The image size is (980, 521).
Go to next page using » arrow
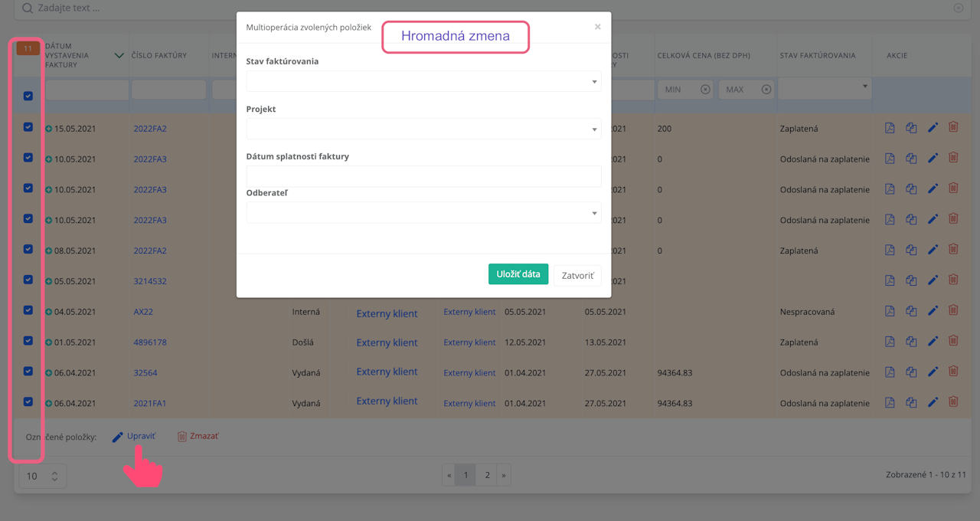pos(504,475)
